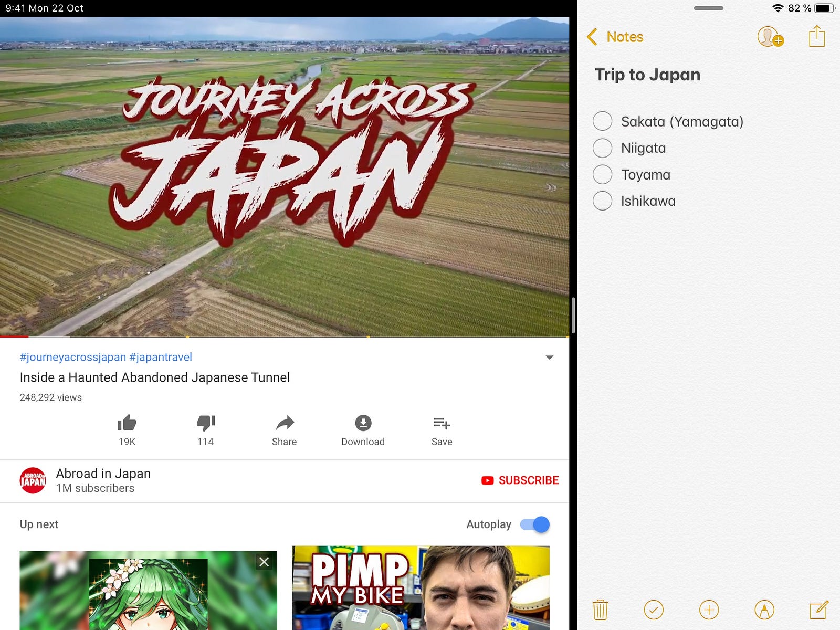Tap the Trip to Japan note title
The image size is (840, 630).
tap(648, 75)
